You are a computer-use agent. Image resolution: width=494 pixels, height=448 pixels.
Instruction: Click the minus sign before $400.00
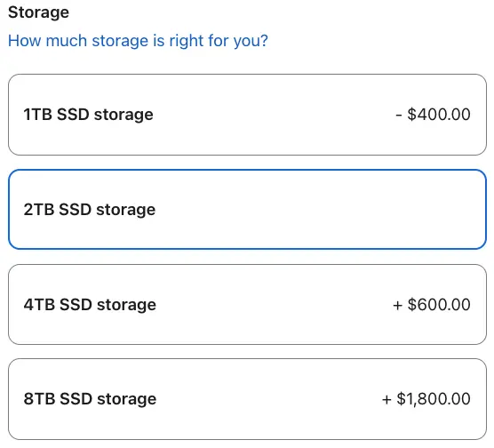pos(399,115)
